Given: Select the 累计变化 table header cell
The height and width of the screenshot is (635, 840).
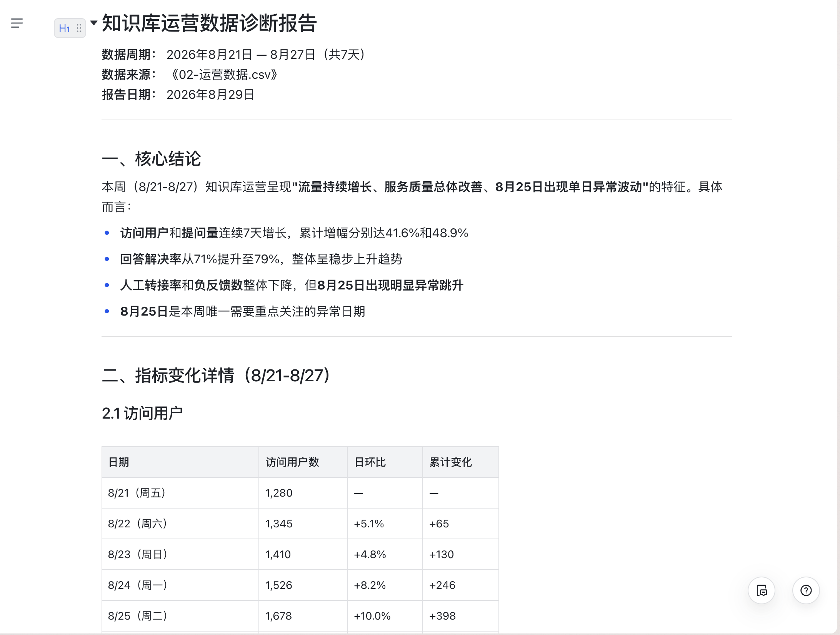Looking at the screenshot, I should tap(461, 462).
